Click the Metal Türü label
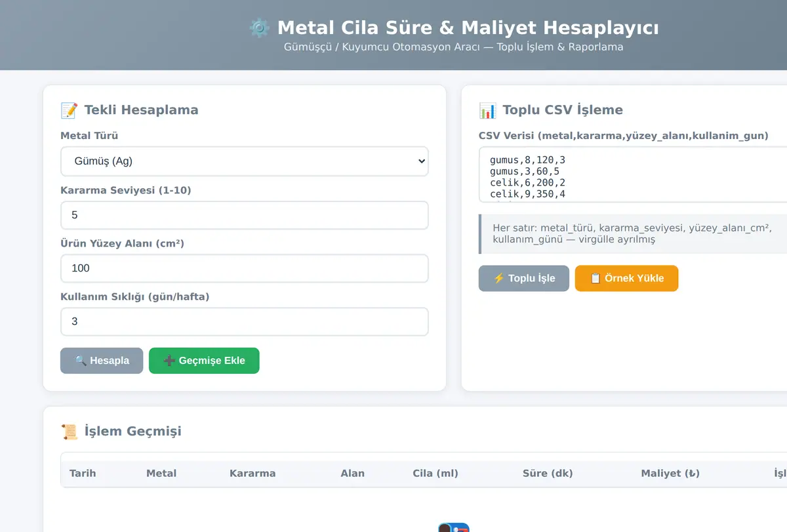787x532 pixels. coord(89,136)
